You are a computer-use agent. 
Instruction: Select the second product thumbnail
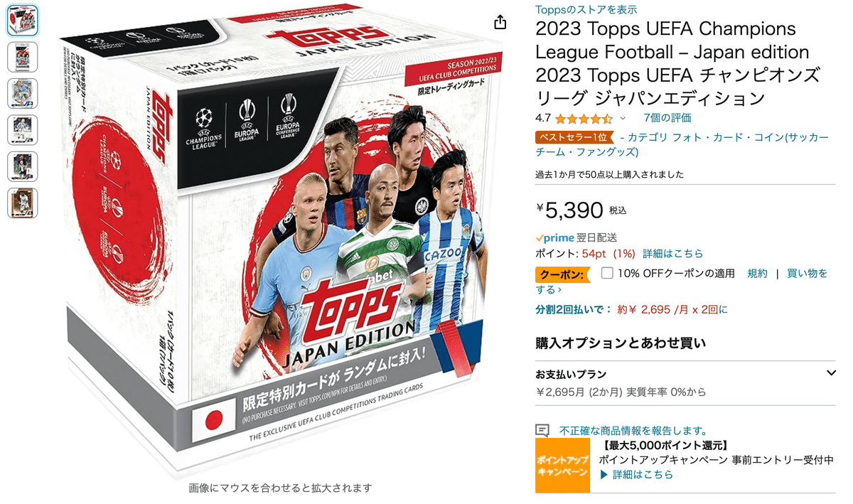tap(22, 57)
